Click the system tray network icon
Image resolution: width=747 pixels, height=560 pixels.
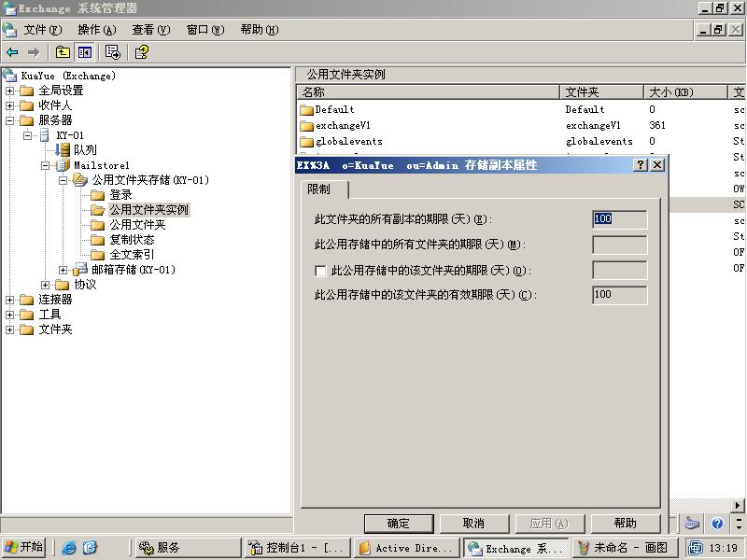[696, 548]
